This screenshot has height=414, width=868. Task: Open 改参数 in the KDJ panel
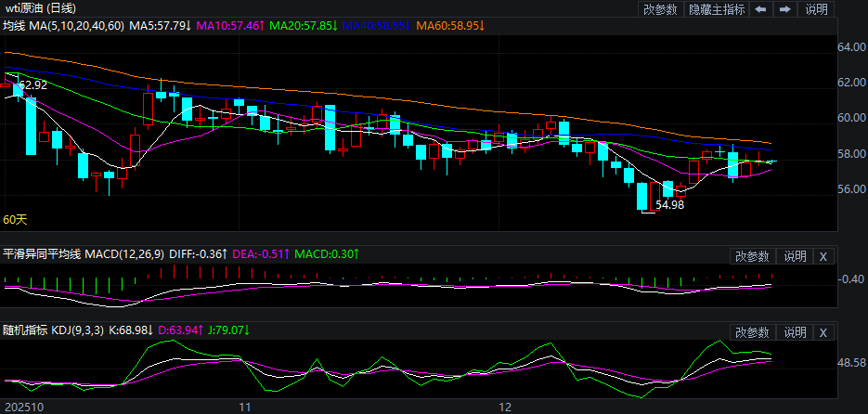click(x=752, y=332)
